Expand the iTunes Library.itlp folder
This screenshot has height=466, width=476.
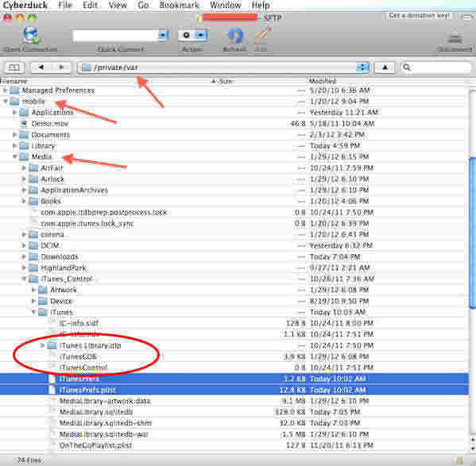coord(43,345)
